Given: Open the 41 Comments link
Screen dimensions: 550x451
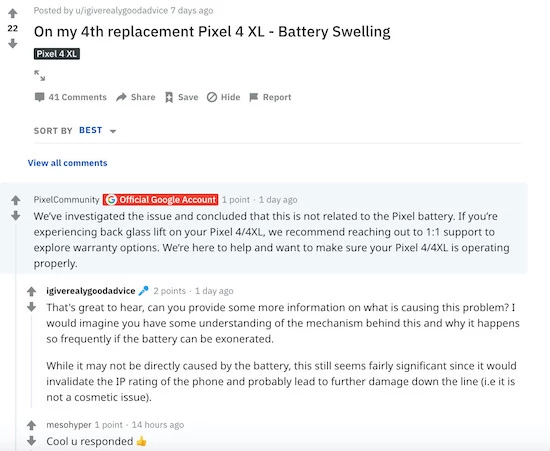Looking at the screenshot, I should click(x=71, y=97).
